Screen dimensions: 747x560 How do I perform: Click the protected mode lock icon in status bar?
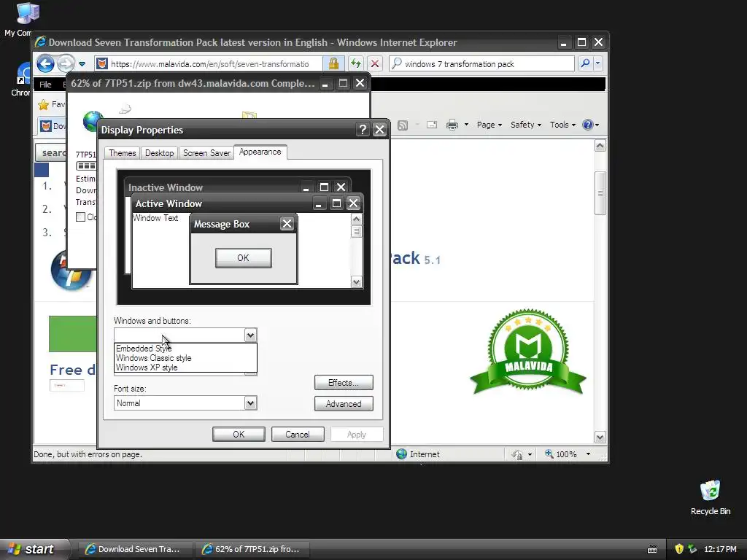pyautogui.click(x=517, y=455)
